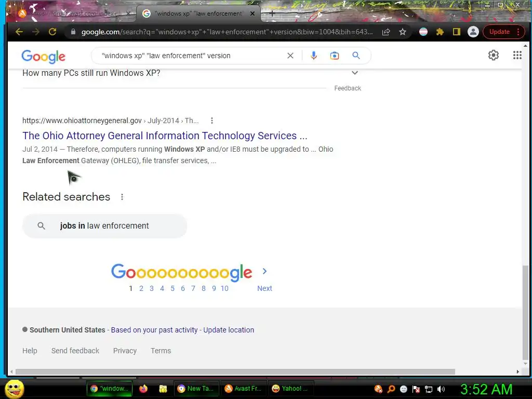Viewport: 532px width, 399px height.
Task: Switch to Avast Fr... taskbar button
Action: [243, 389]
